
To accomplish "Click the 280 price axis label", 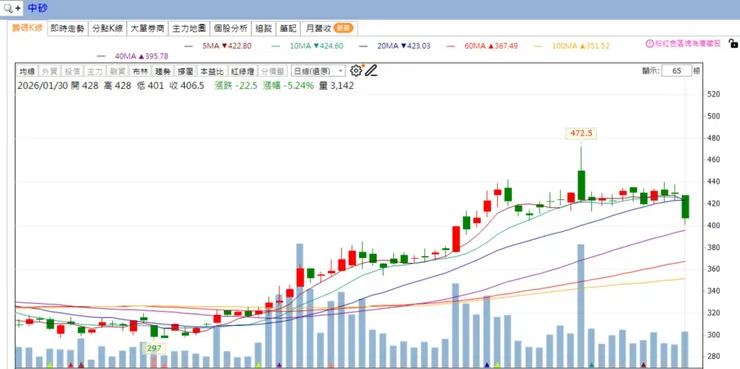I will click(714, 356).
